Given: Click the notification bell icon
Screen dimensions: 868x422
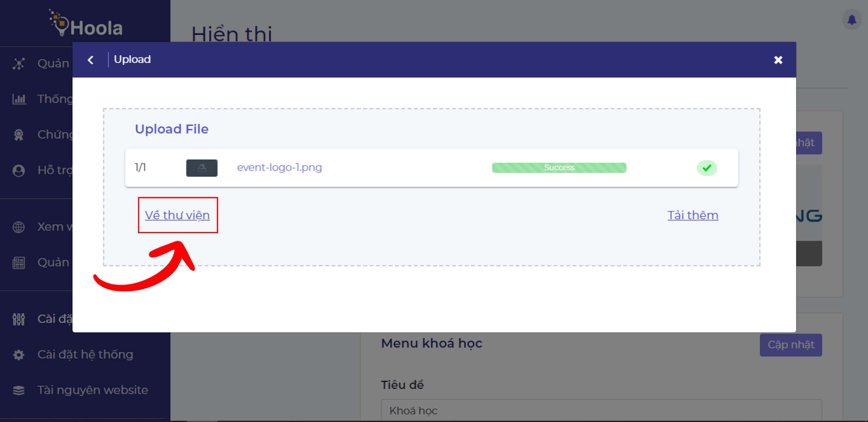Looking at the screenshot, I should click(851, 20).
